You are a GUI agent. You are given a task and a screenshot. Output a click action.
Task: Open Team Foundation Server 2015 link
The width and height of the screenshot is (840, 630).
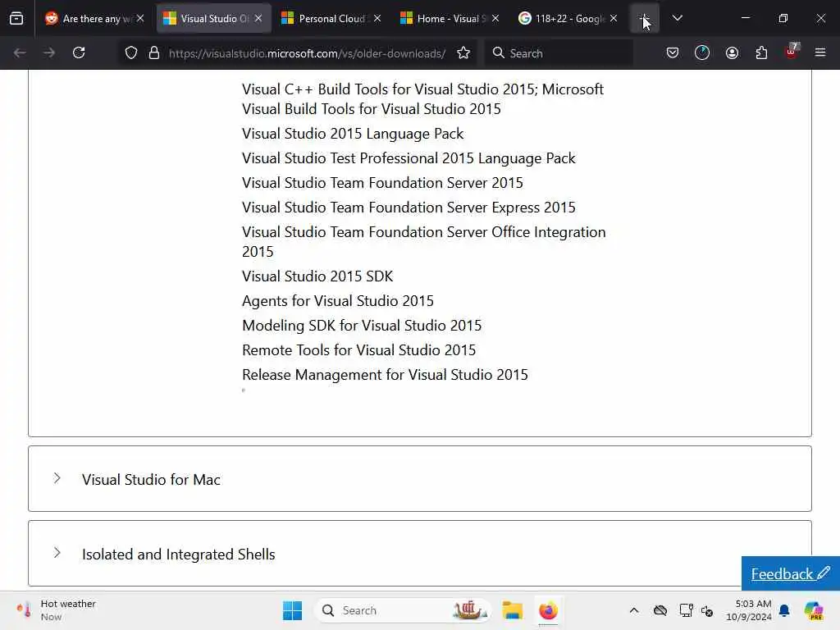point(382,183)
